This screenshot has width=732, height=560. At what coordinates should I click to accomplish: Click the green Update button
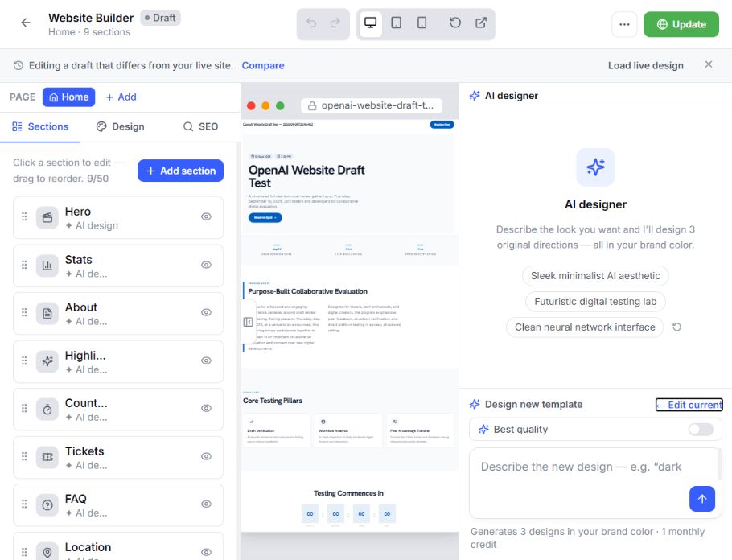681,24
